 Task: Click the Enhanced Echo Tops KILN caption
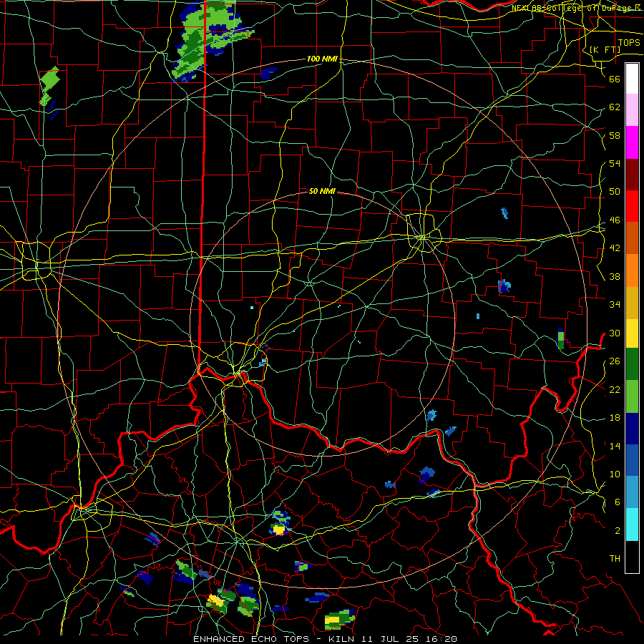(325, 639)
